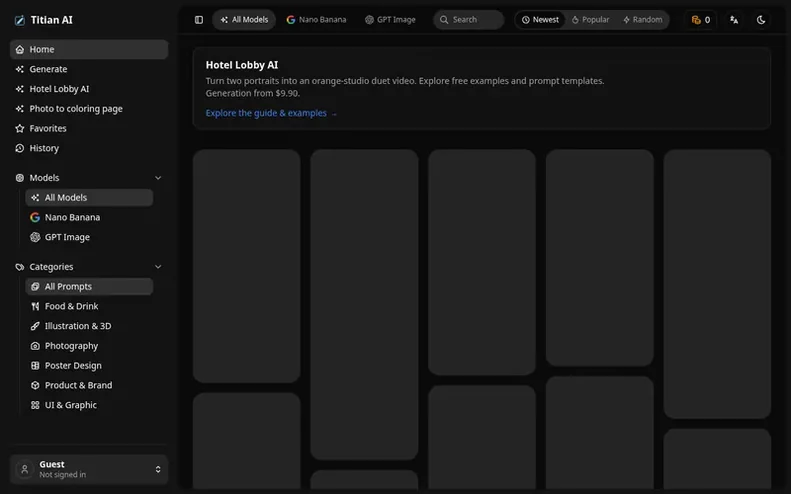Image resolution: width=791 pixels, height=494 pixels.
Task: Open Photo to coloring page
Action: point(89,108)
